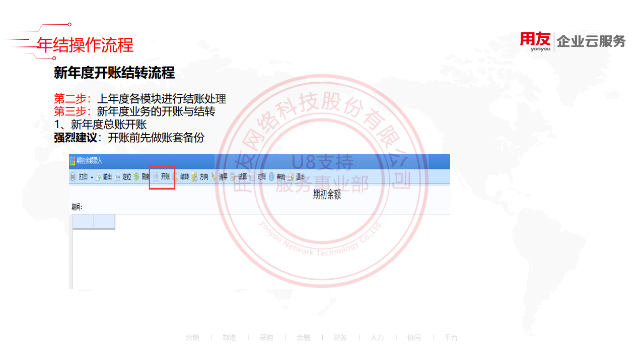
Task: Click the 采购 footer item
Action: (266, 338)
